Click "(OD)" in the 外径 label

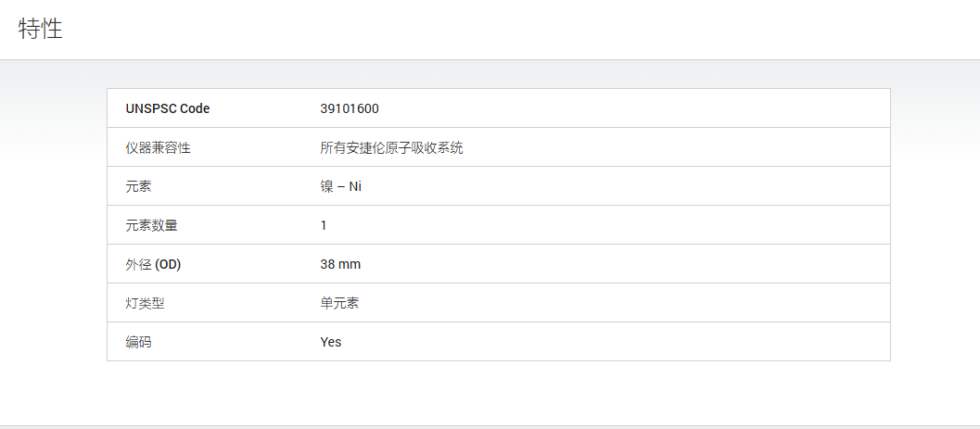168,265
